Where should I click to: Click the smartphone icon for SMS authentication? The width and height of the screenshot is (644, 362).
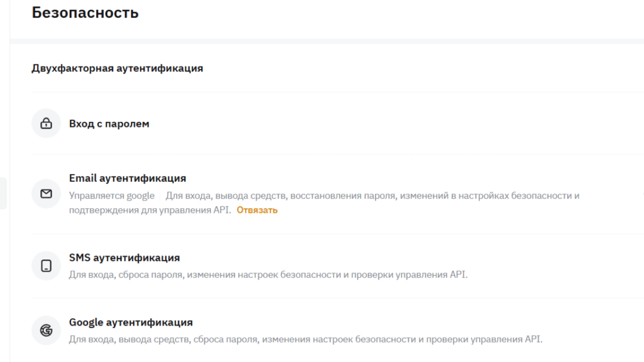click(x=46, y=266)
